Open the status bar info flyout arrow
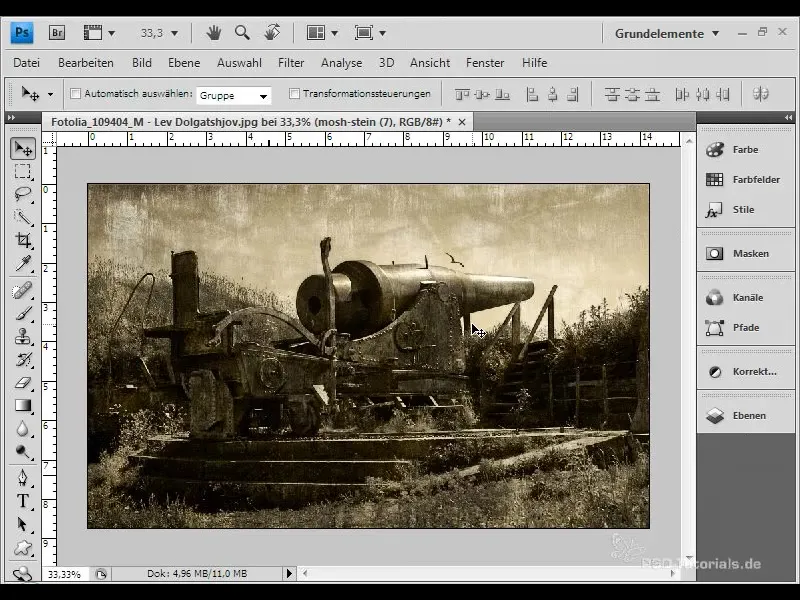This screenshot has width=800, height=600. [x=289, y=573]
